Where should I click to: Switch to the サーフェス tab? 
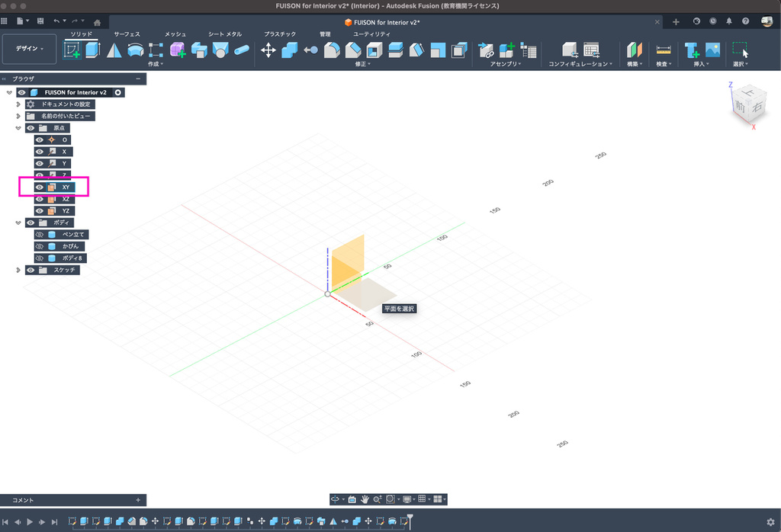[x=127, y=34]
